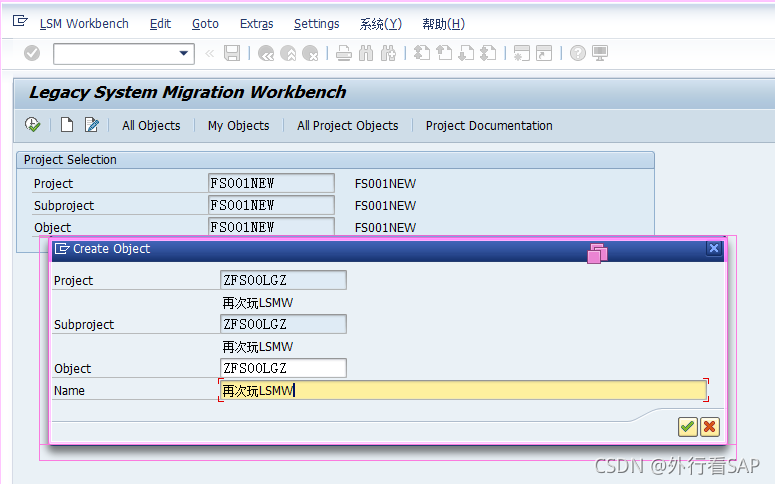Open the 帮助(H) menu

(443, 24)
